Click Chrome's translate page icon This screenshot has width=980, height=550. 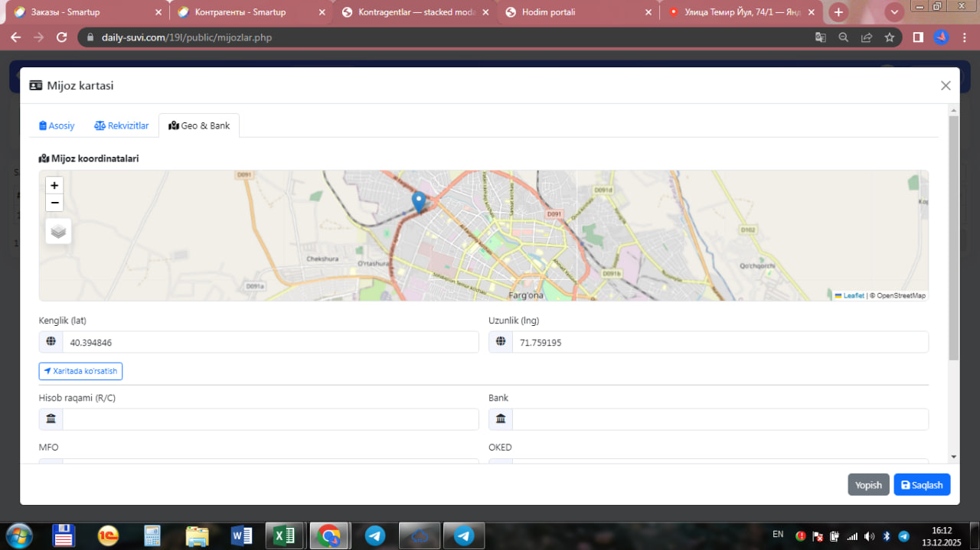click(820, 37)
